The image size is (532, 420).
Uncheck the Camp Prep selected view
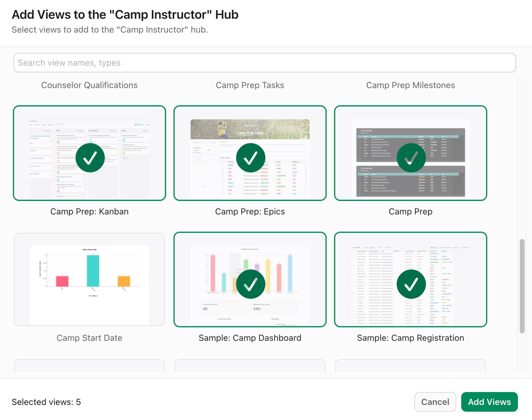pyautogui.click(x=411, y=158)
